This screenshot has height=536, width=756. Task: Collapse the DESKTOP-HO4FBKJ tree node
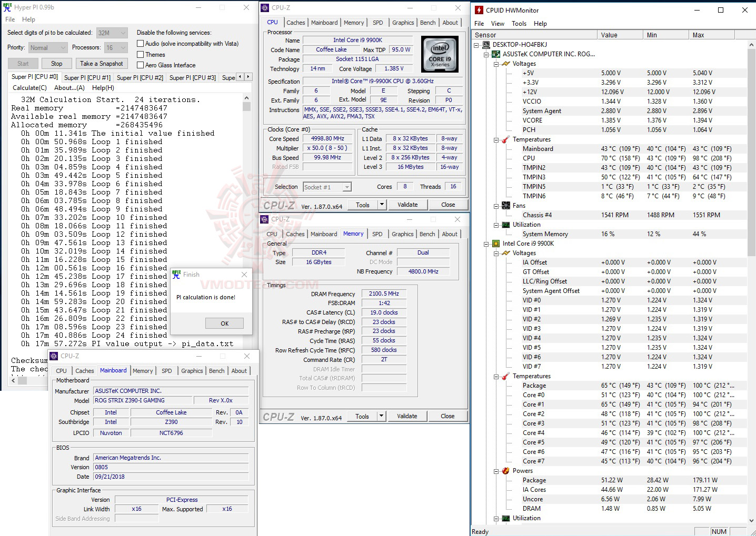[x=476, y=45]
